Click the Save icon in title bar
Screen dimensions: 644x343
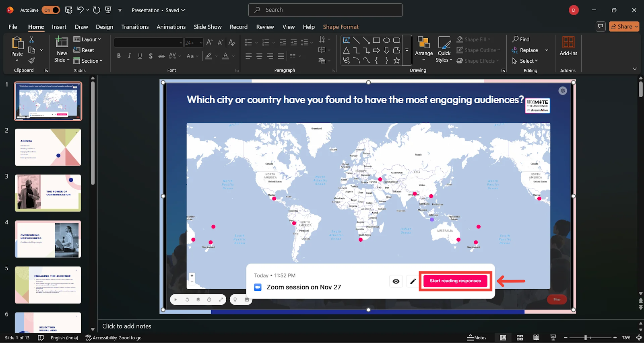(69, 10)
